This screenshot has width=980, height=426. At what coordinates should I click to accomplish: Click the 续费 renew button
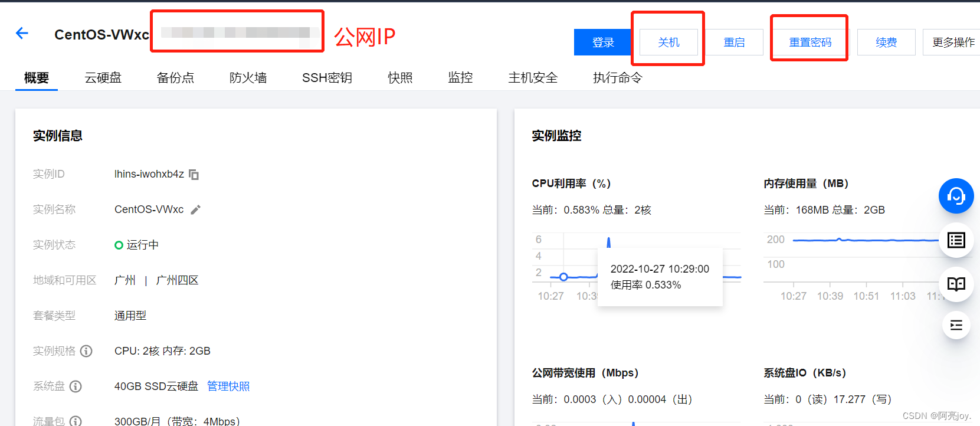coord(886,42)
